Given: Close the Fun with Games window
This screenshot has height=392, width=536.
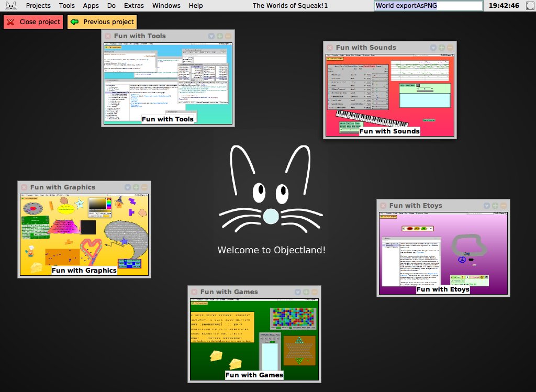Looking at the screenshot, I should (x=194, y=292).
